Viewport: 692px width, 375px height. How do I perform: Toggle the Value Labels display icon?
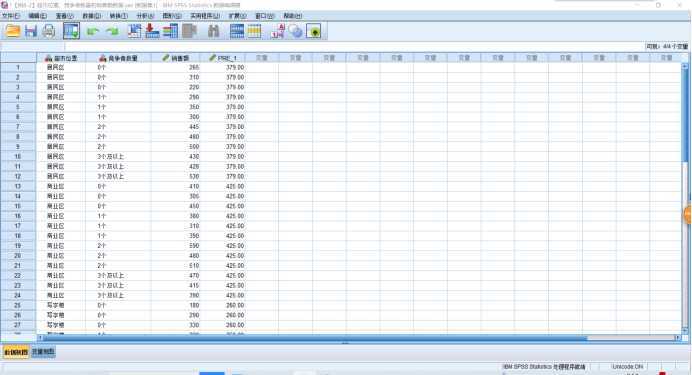[278, 31]
